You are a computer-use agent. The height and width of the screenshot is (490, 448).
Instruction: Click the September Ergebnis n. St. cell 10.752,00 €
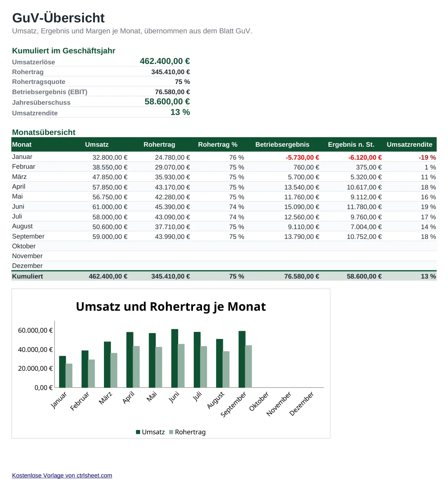pos(364,237)
